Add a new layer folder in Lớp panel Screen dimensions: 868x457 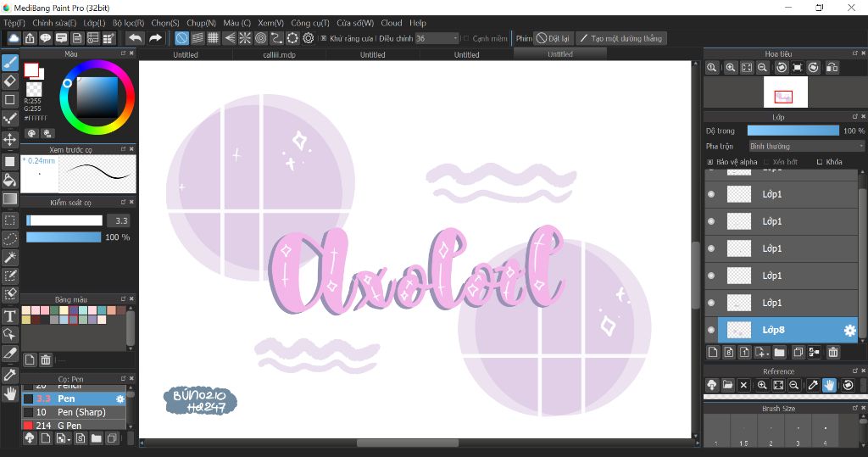(780, 352)
